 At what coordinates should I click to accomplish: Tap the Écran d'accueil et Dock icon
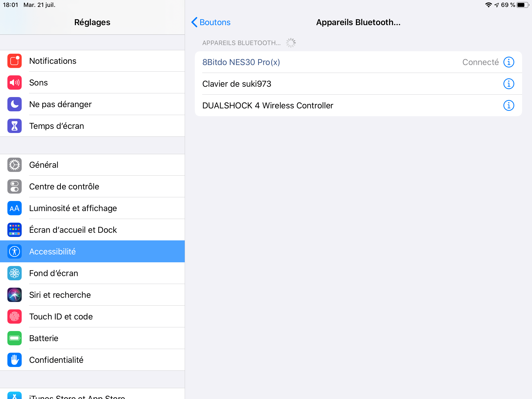[x=15, y=230]
